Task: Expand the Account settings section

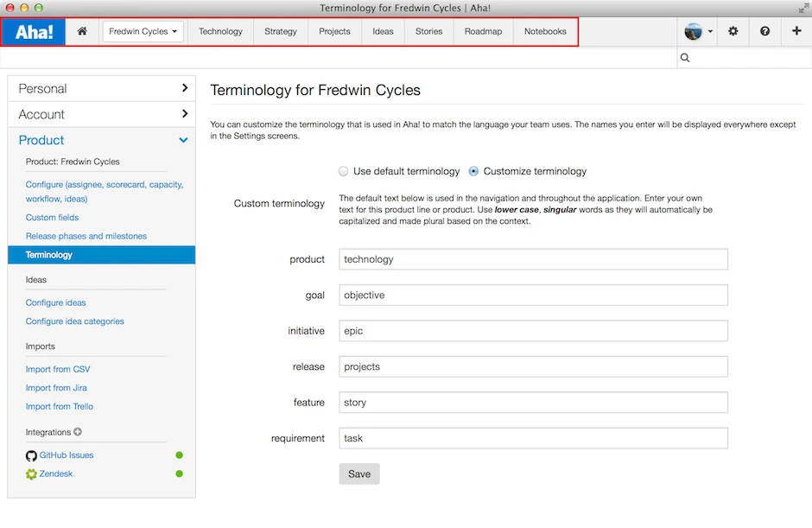Action: click(x=102, y=114)
